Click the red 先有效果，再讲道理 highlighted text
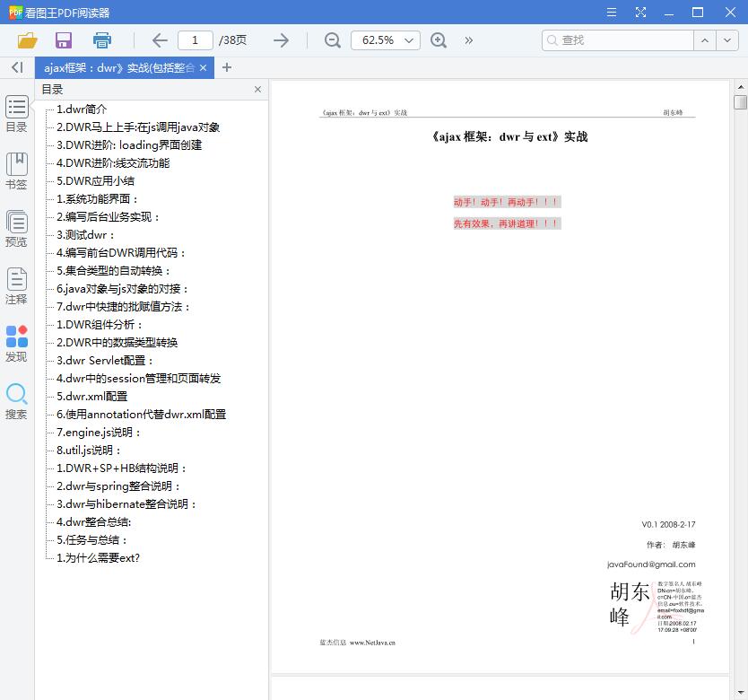The width and height of the screenshot is (748, 700). pyautogui.click(x=507, y=223)
